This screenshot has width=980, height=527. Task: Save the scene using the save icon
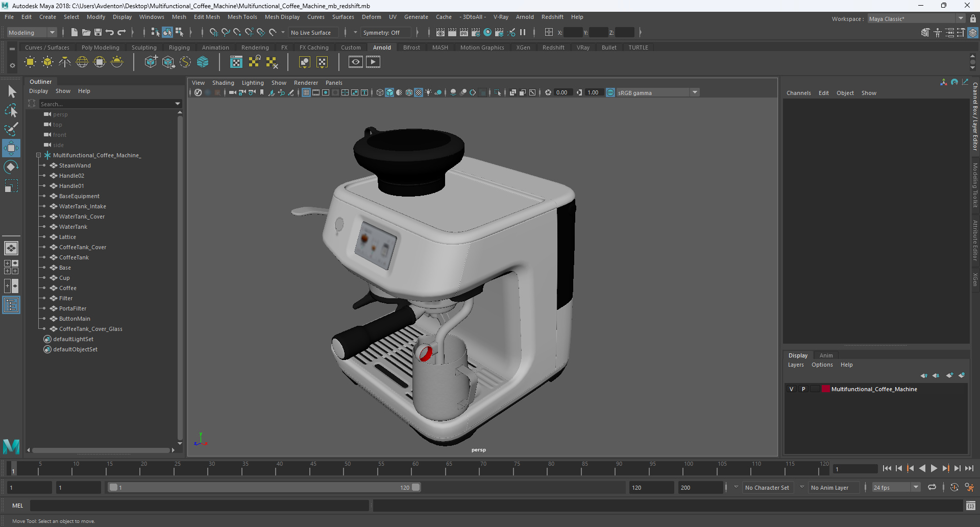pos(98,33)
